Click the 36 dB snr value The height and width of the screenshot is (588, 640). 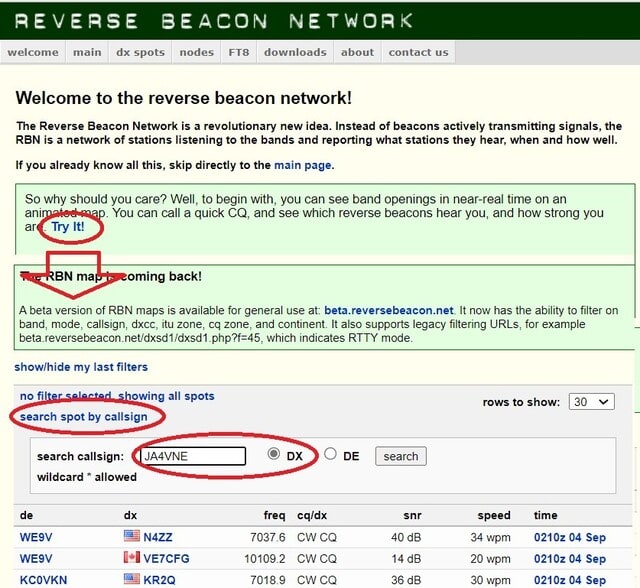point(406,580)
